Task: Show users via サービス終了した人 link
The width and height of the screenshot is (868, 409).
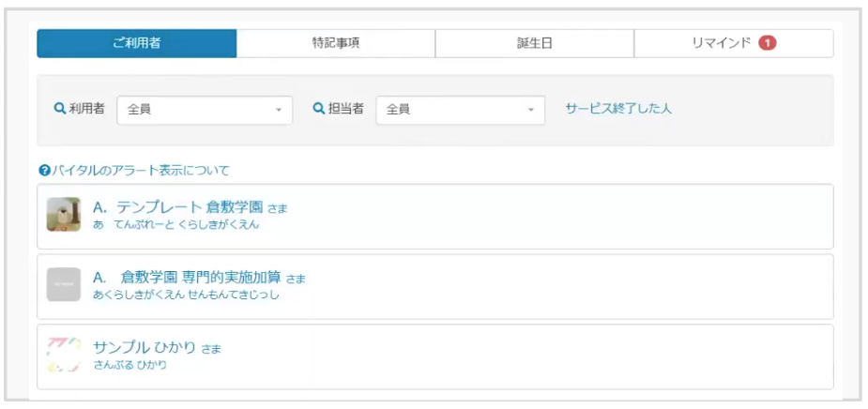Action: (618, 109)
